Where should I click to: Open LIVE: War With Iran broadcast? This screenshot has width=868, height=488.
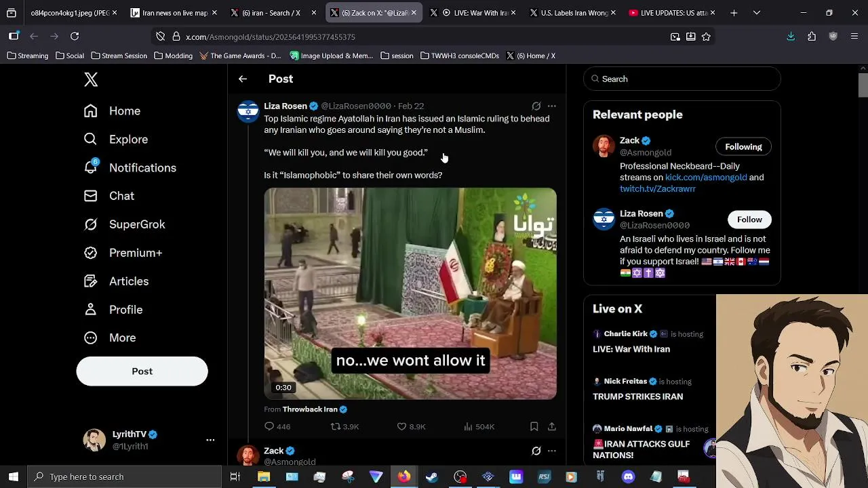pyautogui.click(x=631, y=349)
